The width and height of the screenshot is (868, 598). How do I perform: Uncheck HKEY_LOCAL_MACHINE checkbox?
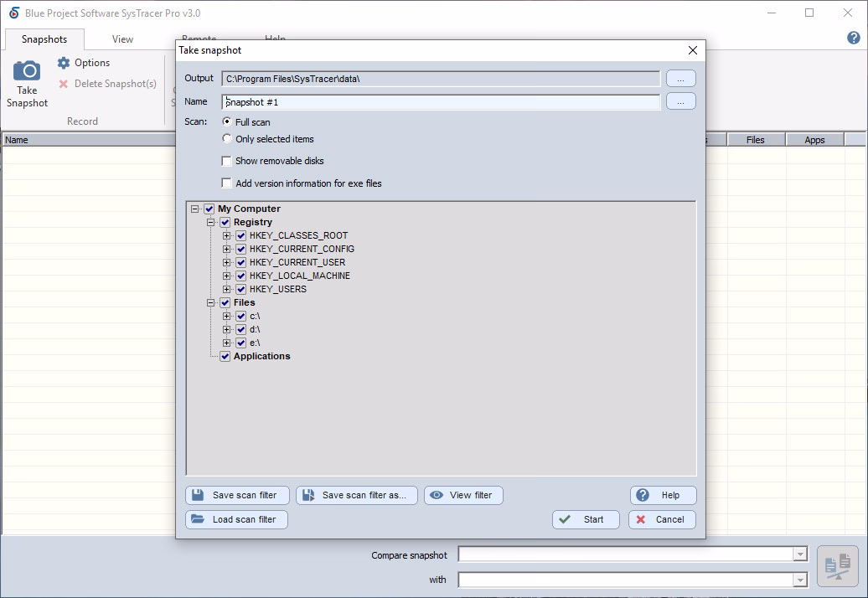click(240, 276)
